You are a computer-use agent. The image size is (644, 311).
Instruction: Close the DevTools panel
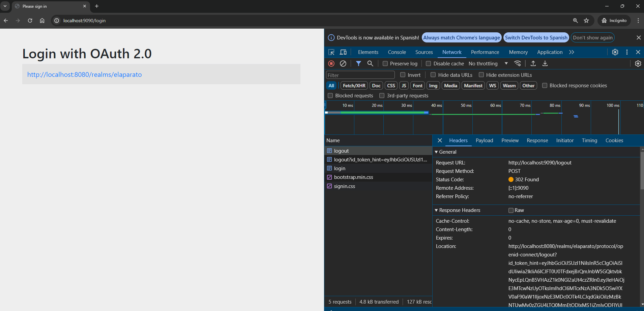[x=638, y=52]
